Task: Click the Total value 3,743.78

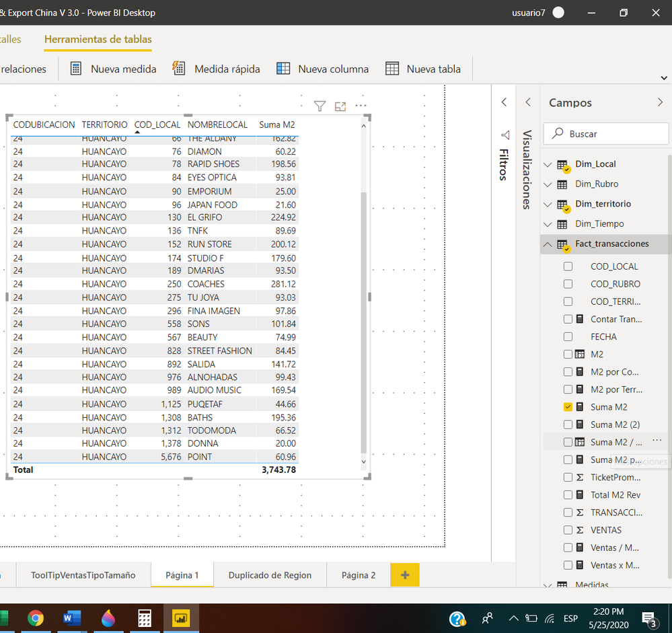Action: (x=278, y=470)
